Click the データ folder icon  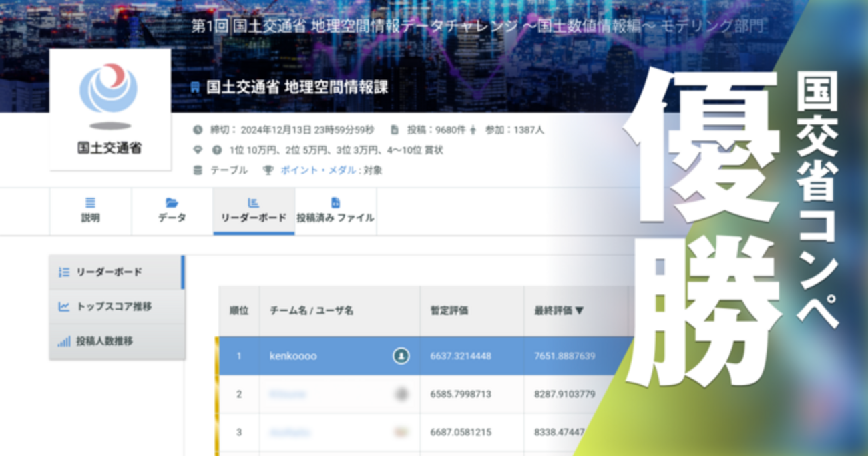(172, 202)
